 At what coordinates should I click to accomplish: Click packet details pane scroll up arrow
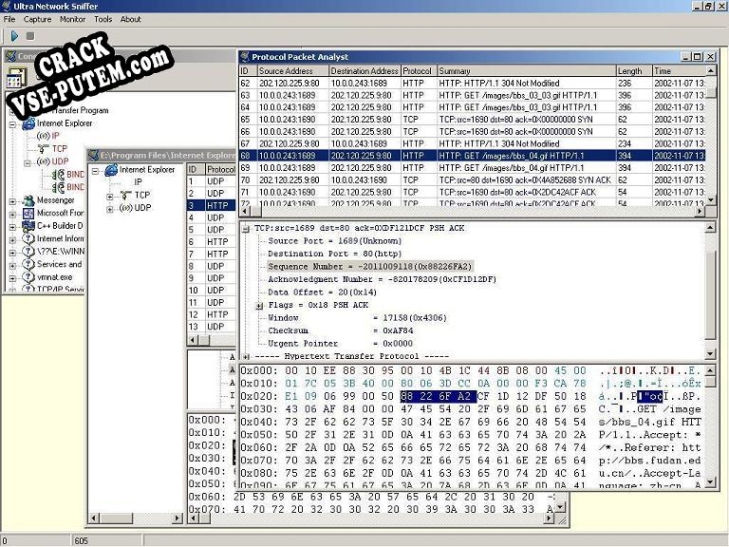710,228
